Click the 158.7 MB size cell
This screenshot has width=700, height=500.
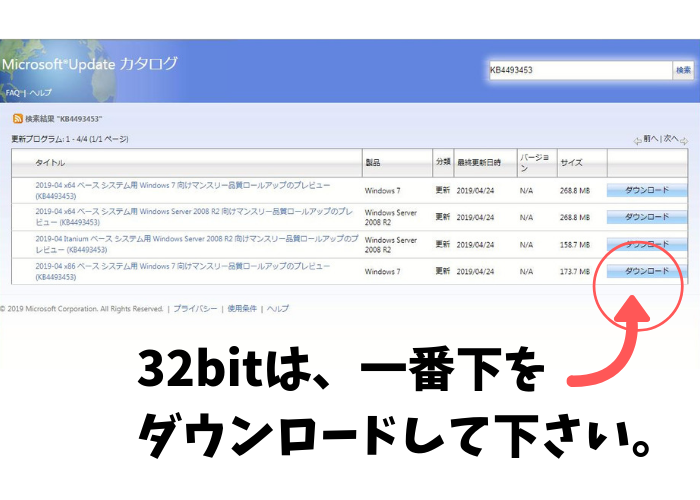coord(575,245)
